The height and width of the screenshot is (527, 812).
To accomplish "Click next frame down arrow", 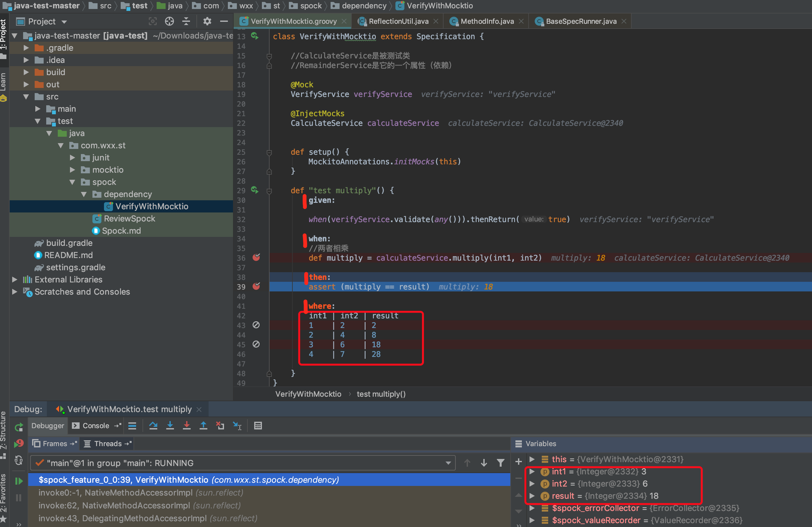I will [484, 463].
